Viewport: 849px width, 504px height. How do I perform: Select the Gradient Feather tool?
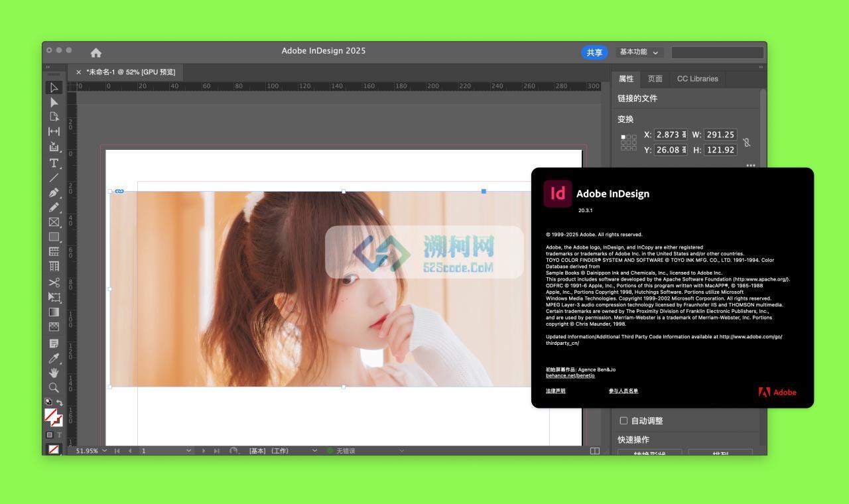point(54,326)
